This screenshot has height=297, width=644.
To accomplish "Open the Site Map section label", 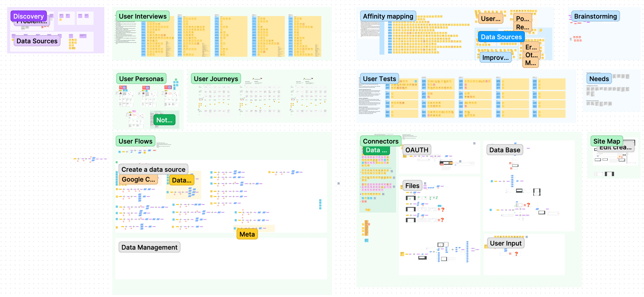I will pos(607,141).
